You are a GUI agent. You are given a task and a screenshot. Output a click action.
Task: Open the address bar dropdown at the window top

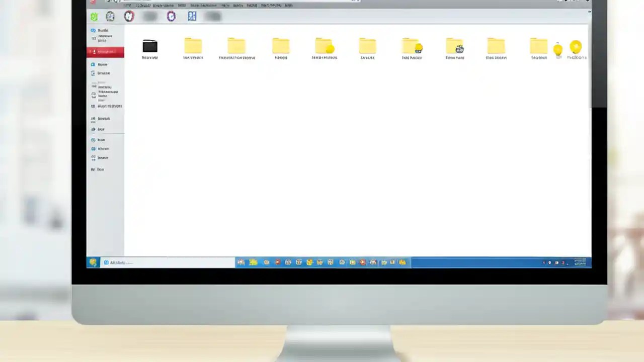tap(356, 1)
